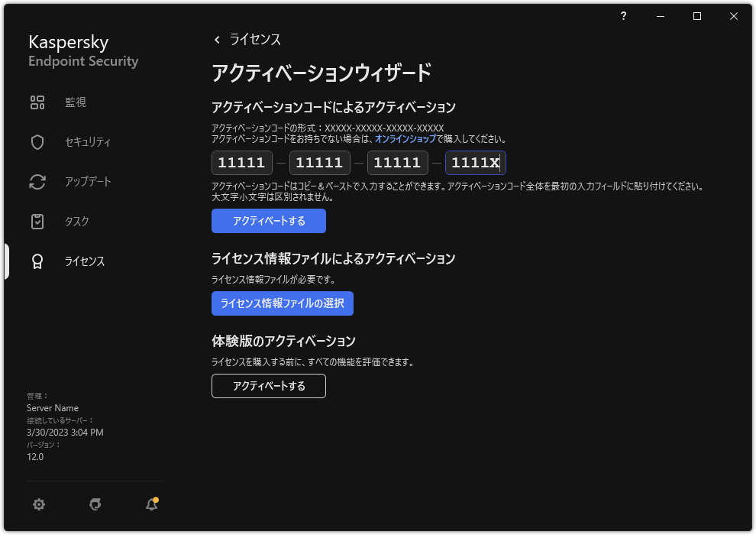Open the アップデート update arrows icon
756x535 pixels.
tap(37, 181)
